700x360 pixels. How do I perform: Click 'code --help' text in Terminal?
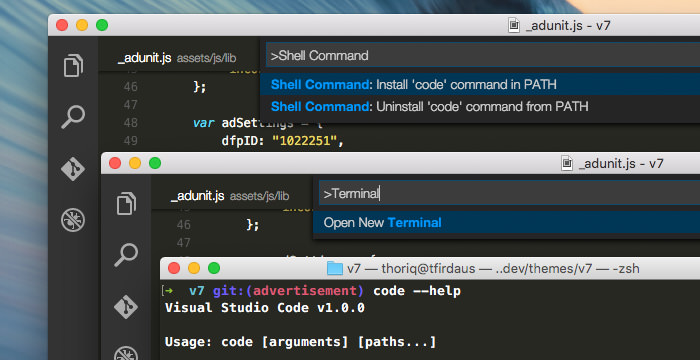(x=417, y=291)
